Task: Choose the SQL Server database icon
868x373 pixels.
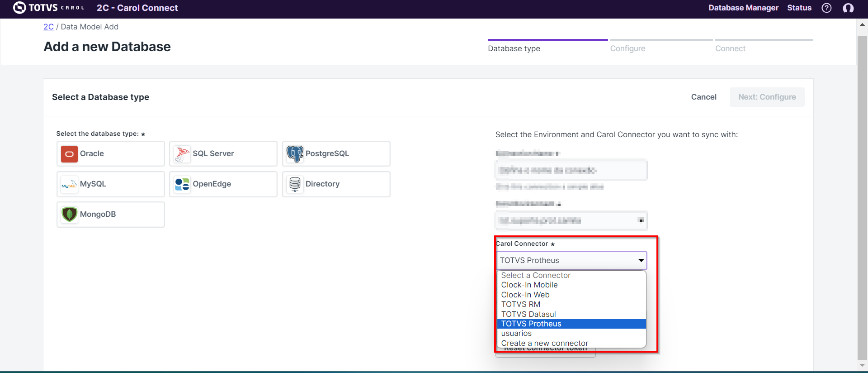Action: click(182, 154)
